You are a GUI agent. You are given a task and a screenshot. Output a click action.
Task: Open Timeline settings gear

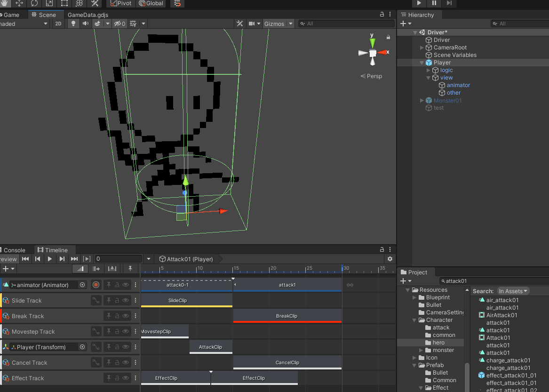[390, 259]
